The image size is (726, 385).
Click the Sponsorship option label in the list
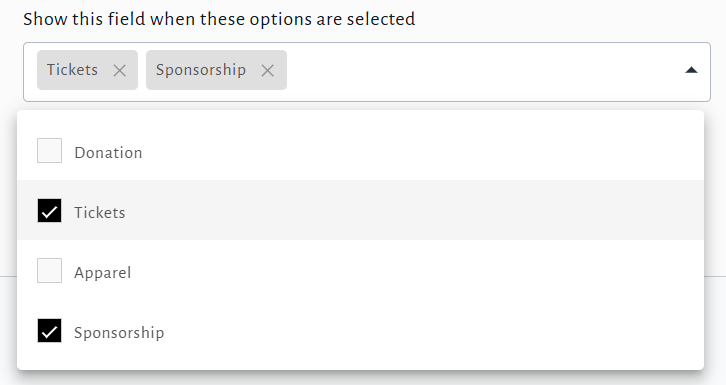[119, 333]
